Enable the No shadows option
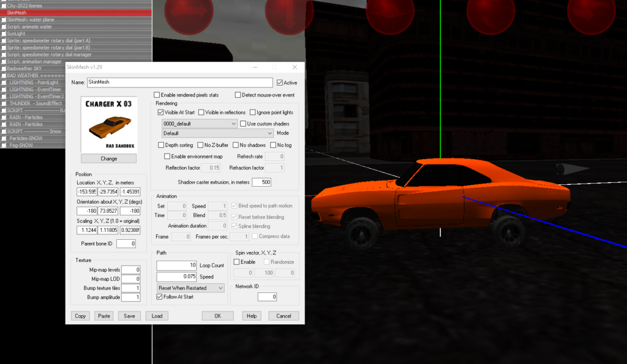Screen dimensions: 627x364 (236, 145)
